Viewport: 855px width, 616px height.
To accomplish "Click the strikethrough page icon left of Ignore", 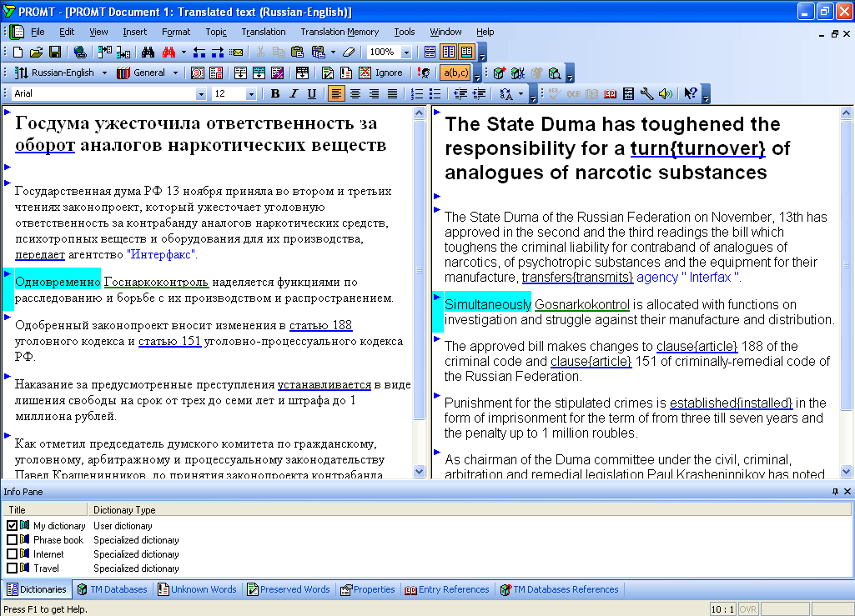I will pyautogui.click(x=365, y=73).
